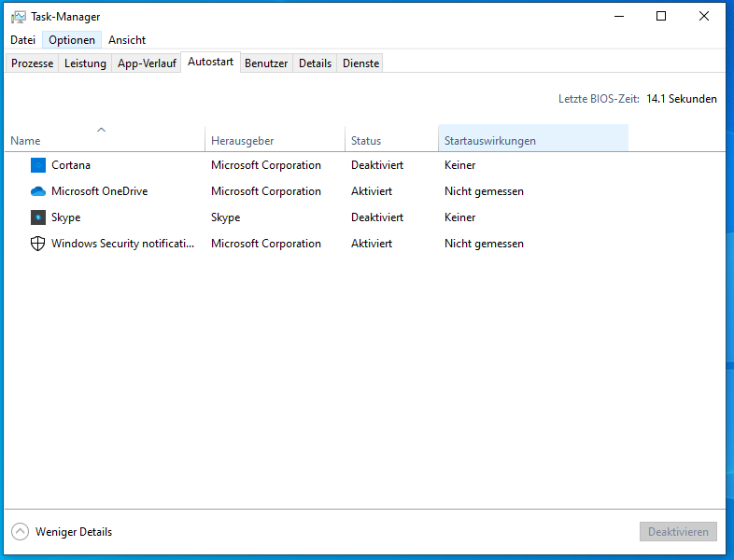Click Cortana's Deaktiviert status cell
This screenshot has height=560, width=734.
point(377,165)
